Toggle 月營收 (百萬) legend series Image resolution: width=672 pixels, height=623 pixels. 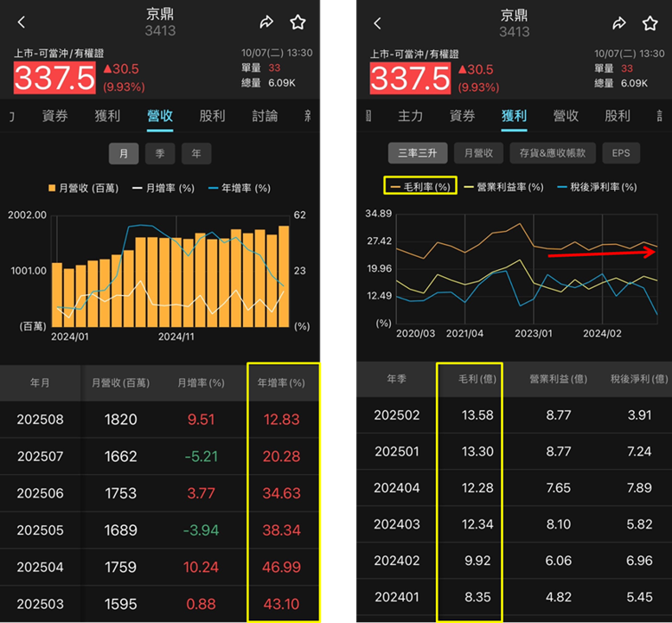pos(84,189)
